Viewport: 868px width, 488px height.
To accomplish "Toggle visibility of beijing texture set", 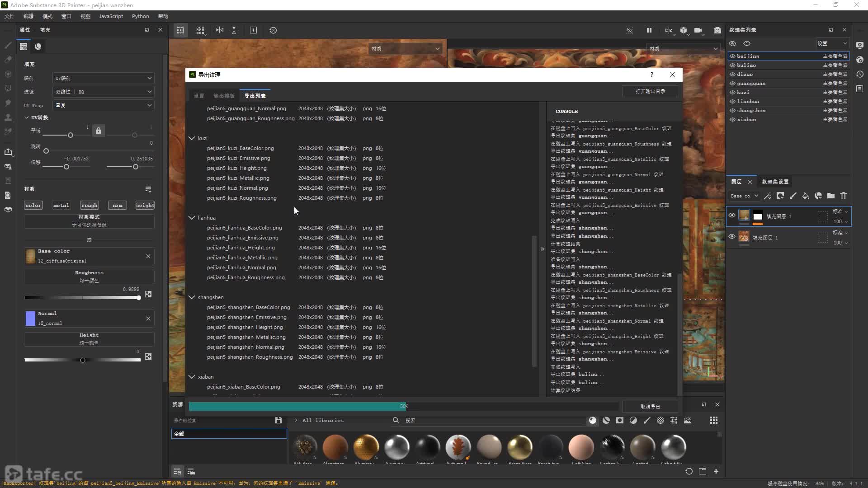I will [x=732, y=56].
